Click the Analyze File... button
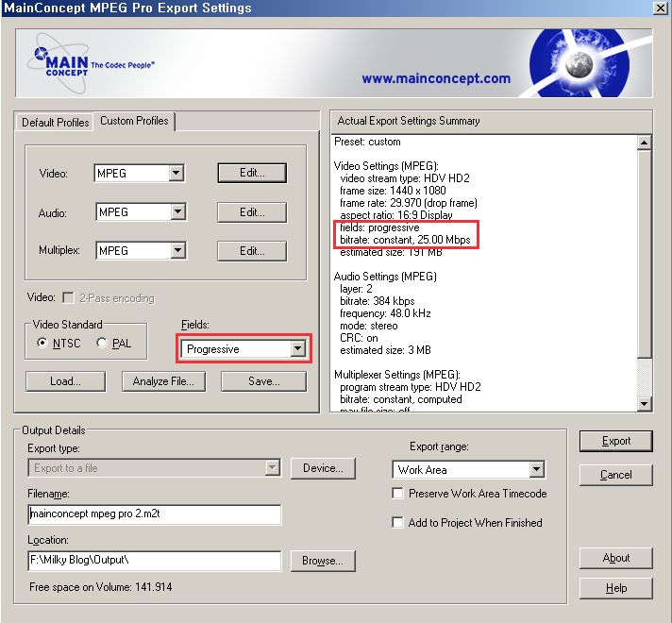672x623 pixels. tap(163, 381)
